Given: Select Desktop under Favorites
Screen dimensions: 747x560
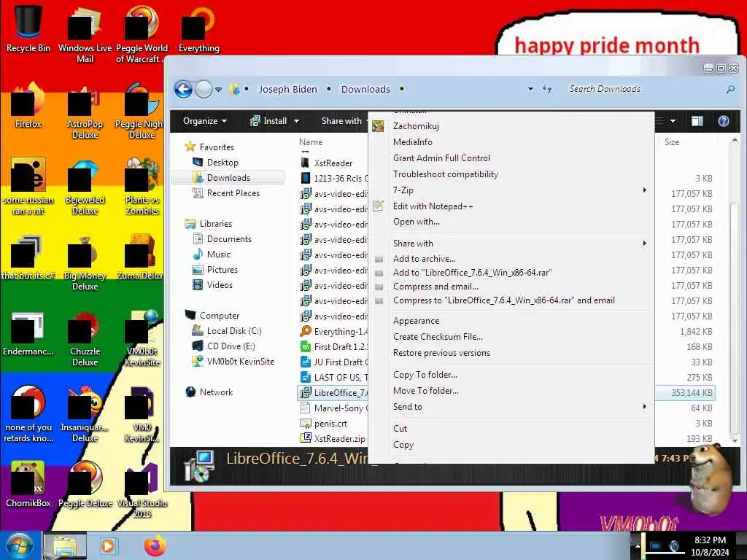Looking at the screenshot, I should [222, 163].
